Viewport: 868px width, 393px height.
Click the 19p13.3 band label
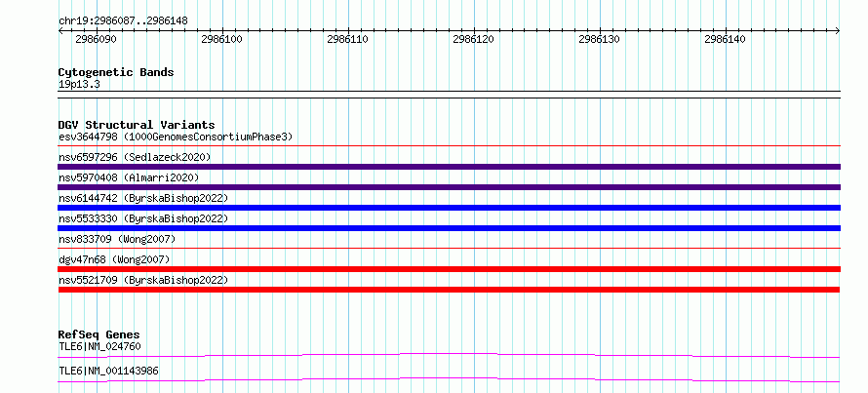click(x=79, y=85)
